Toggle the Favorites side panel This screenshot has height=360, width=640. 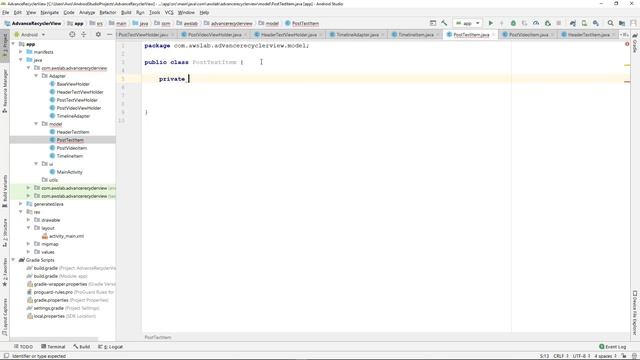point(5,272)
